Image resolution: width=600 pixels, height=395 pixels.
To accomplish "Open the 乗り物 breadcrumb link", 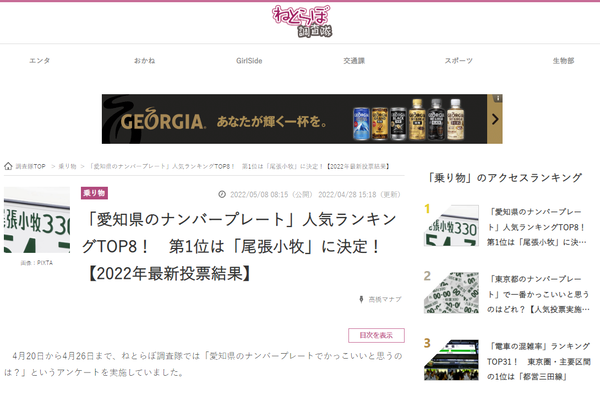I will (x=67, y=166).
